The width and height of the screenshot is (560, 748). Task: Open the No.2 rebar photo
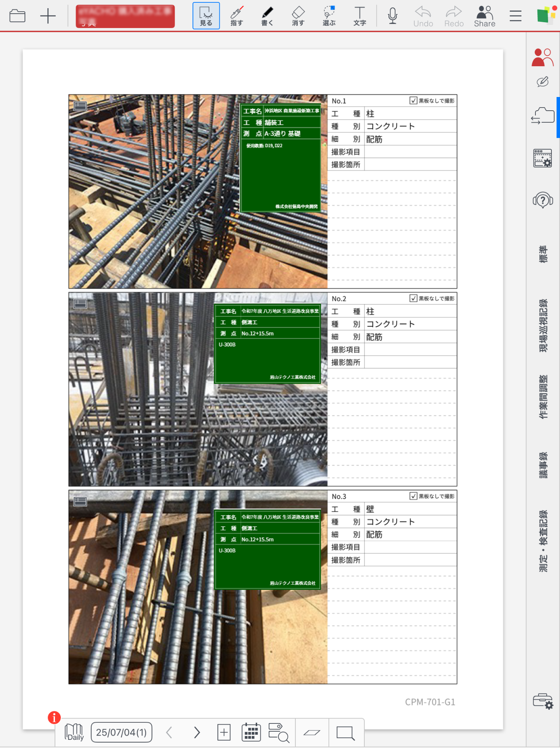[198, 389]
